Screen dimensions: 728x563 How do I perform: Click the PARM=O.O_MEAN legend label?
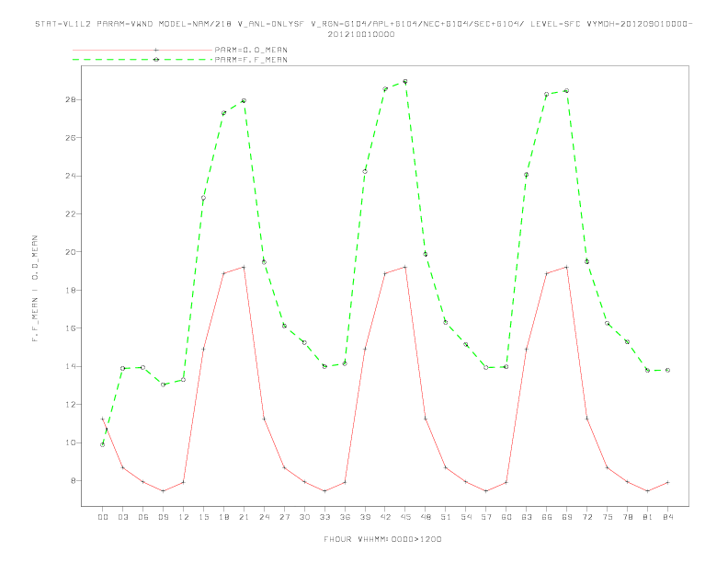(x=251, y=50)
